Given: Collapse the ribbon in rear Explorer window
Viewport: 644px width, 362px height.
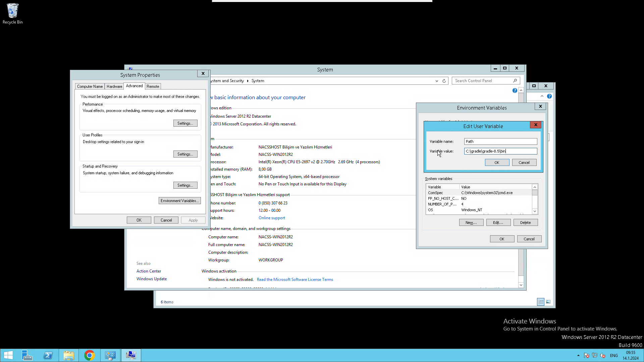Looking at the screenshot, I should [542, 96].
